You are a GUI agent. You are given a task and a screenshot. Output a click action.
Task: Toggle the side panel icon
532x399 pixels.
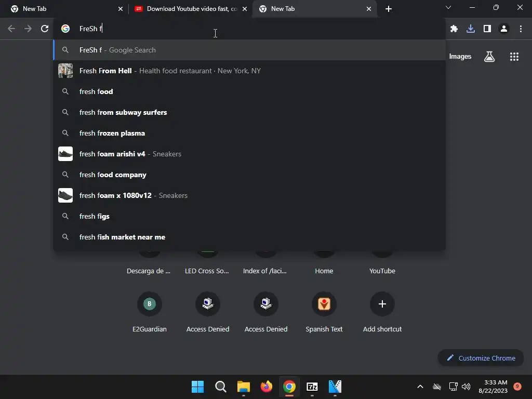(x=487, y=29)
